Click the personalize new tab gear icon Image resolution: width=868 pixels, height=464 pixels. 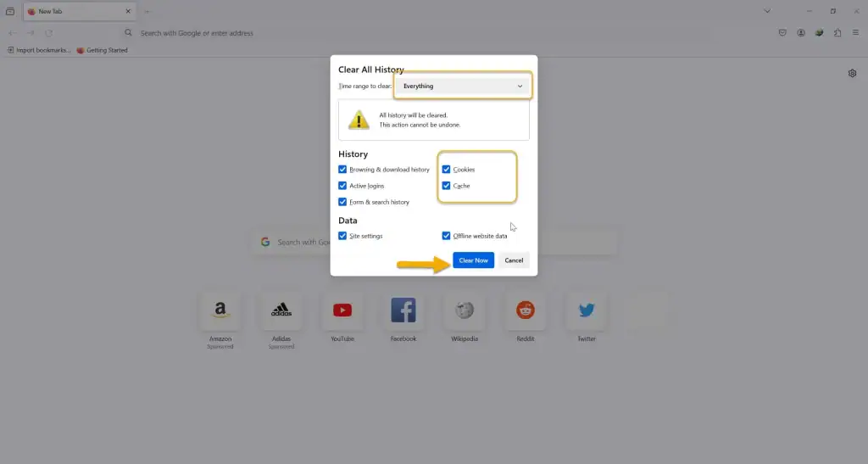852,74
